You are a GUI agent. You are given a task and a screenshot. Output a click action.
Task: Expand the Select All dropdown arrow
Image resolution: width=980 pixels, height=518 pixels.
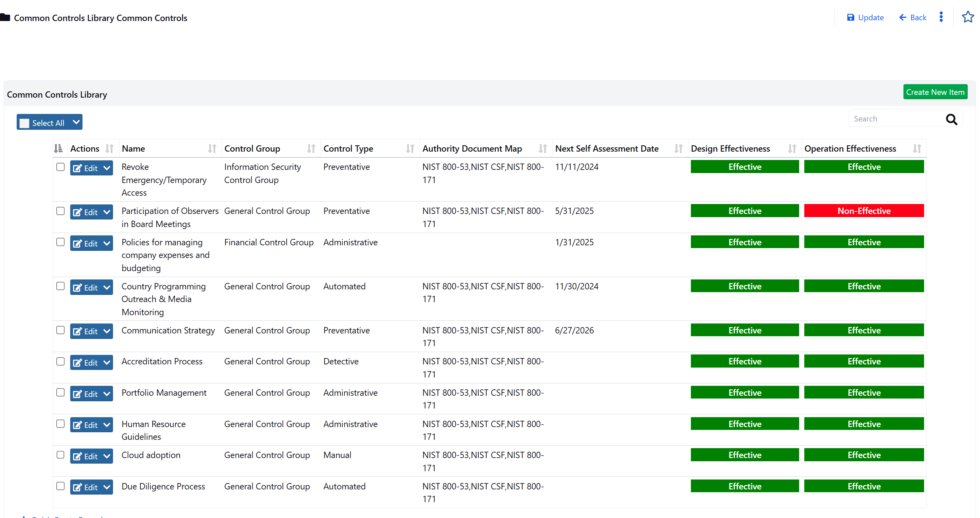76,122
